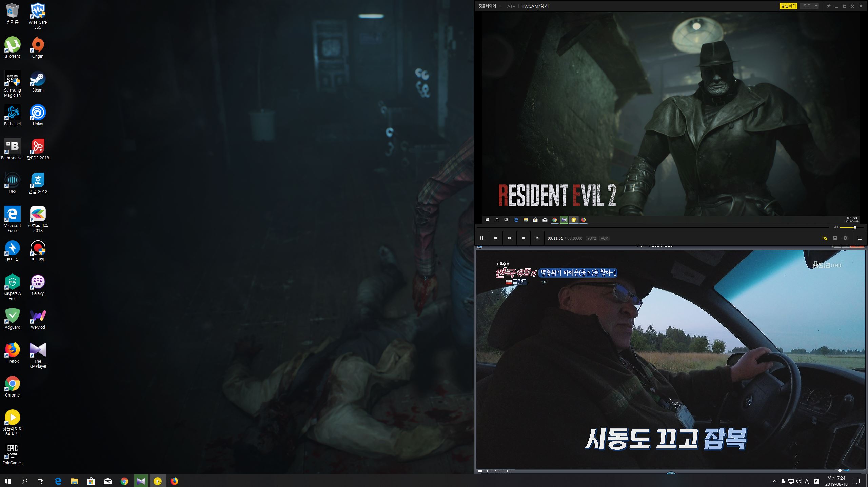The height and width of the screenshot is (487, 868).
Task: Open File Explorer from the taskbar
Action: pos(75,481)
